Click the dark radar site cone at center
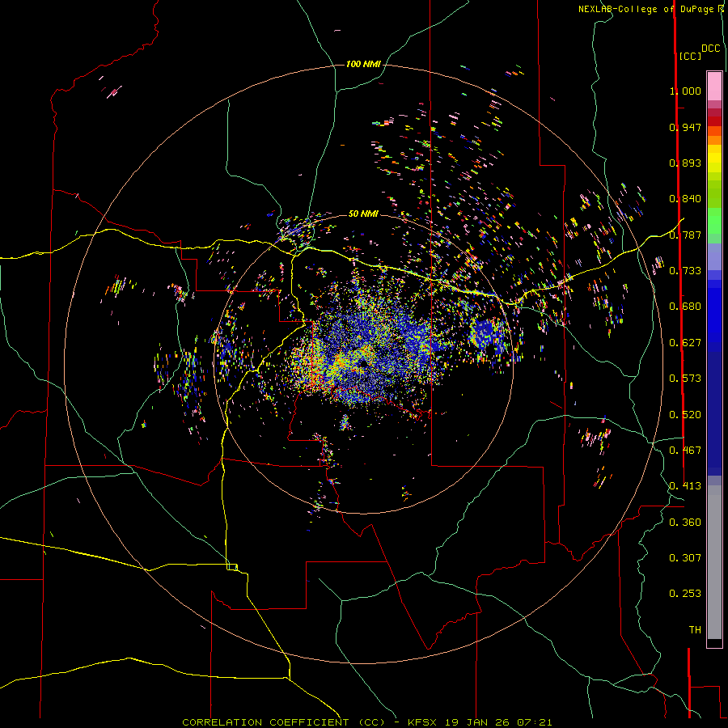The height and width of the screenshot is (728, 728). [362, 363]
